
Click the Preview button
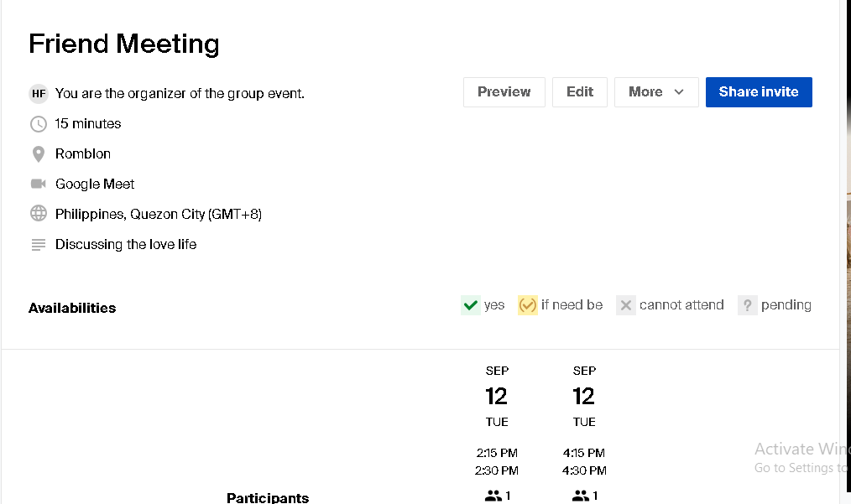coord(504,92)
